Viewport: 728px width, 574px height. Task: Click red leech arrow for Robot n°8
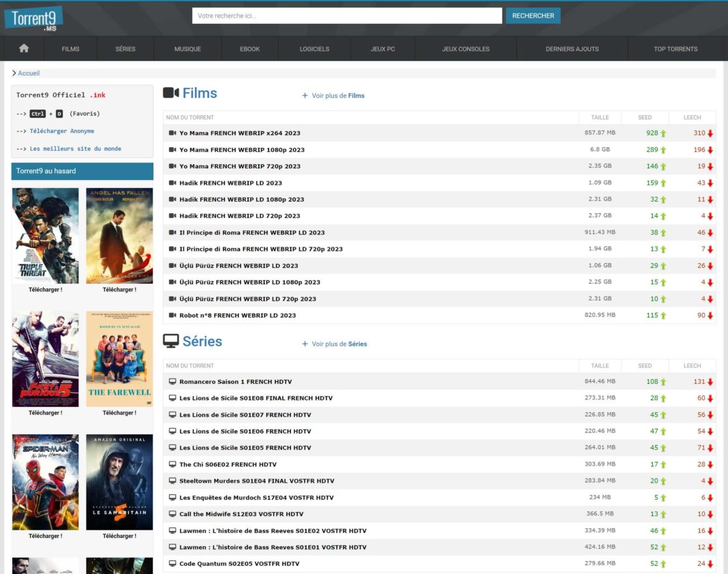tap(710, 316)
